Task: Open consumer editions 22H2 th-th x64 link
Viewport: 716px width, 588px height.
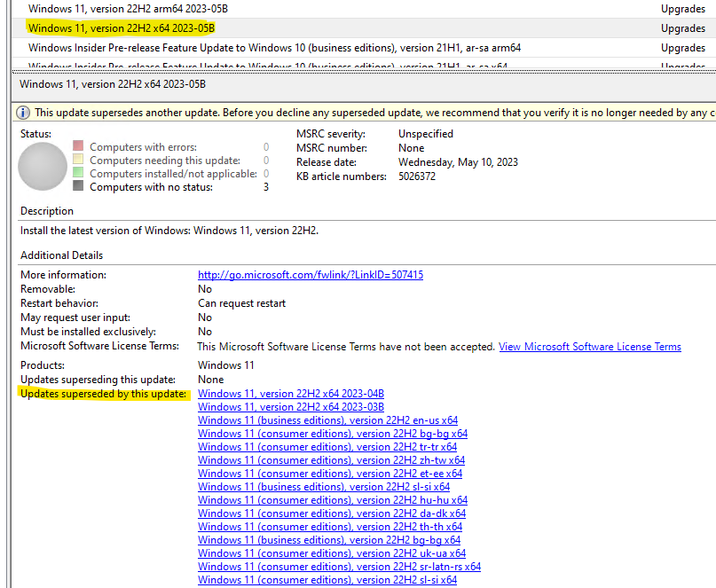Action: tap(330, 527)
